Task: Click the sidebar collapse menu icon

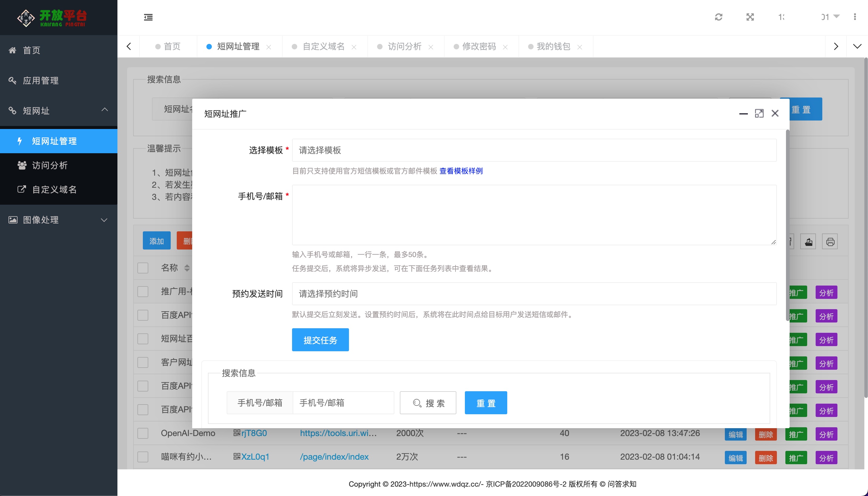Action: click(148, 17)
